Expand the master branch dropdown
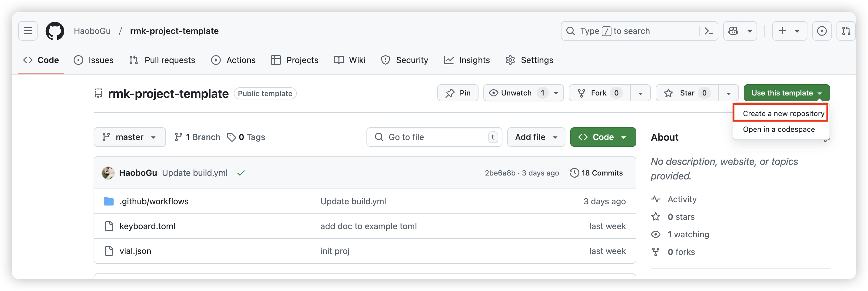Image resolution: width=868 pixels, height=291 pixels. pyautogui.click(x=129, y=137)
